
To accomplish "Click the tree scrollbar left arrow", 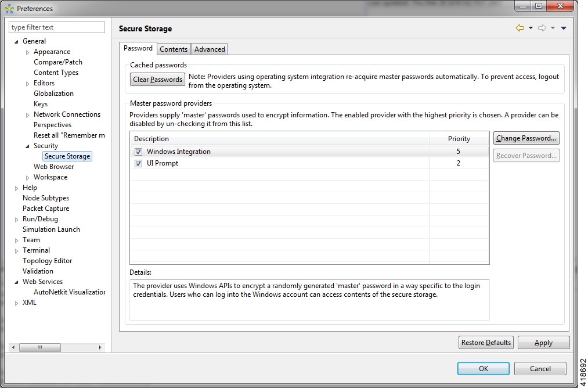I will [x=13, y=347].
